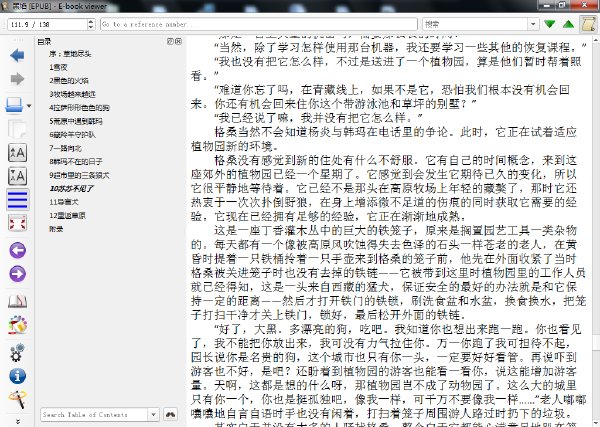Click the gray Forward arrow icon
Image resolution: width=600 pixels, height=427 pixels.
point(17,79)
